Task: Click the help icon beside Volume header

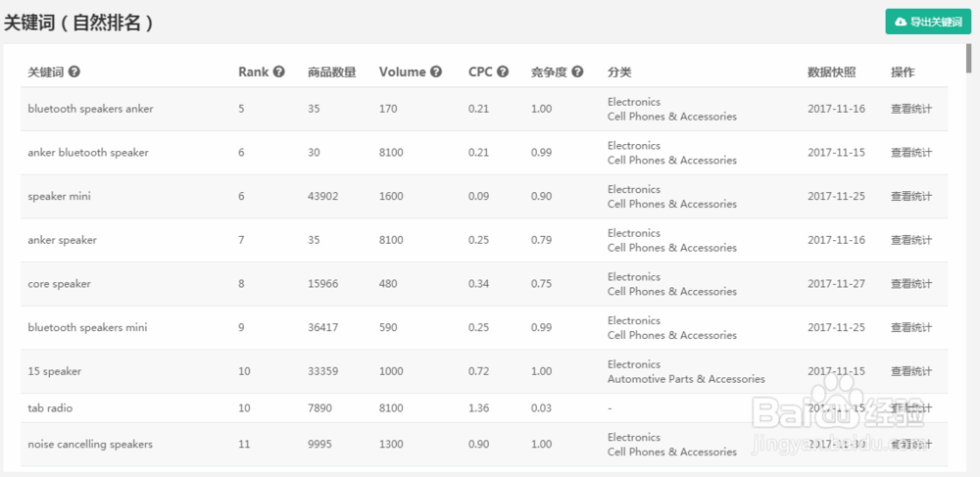Action: tap(436, 72)
